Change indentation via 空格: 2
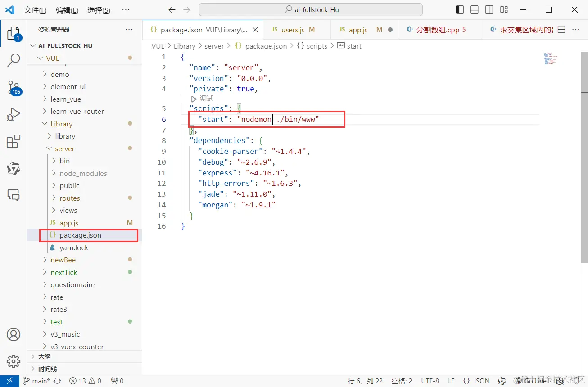The width and height of the screenshot is (588, 387). coord(402,381)
